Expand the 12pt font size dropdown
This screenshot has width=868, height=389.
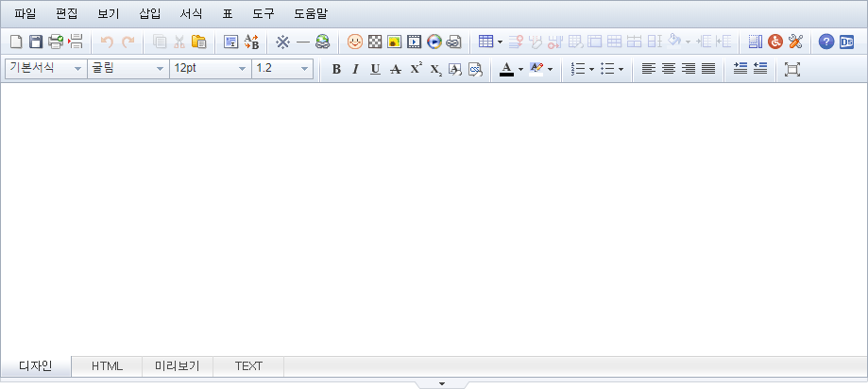click(x=210, y=69)
